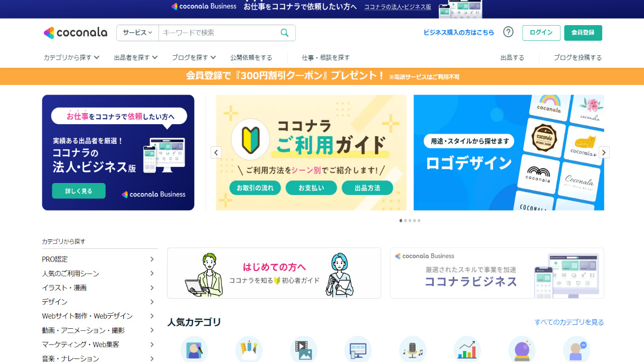The height and width of the screenshot is (362, 644).
Task: Expand イラスト・漫画 category chevron
Action: click(x=152, y=288)
